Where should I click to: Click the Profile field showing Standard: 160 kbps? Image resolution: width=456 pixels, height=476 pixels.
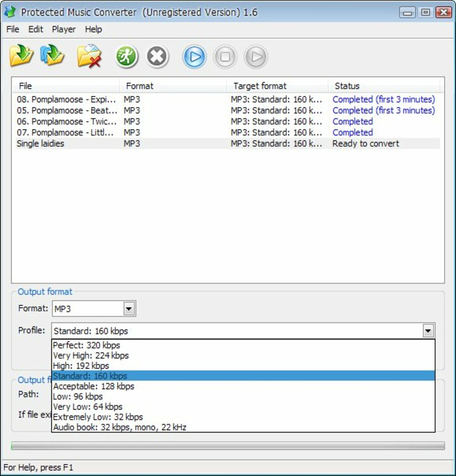(243, 331)
